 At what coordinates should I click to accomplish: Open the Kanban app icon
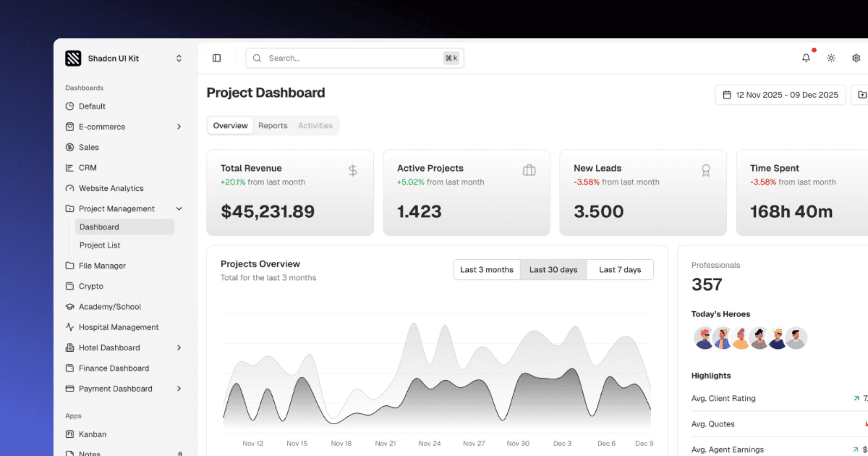[x=70, y=434]
